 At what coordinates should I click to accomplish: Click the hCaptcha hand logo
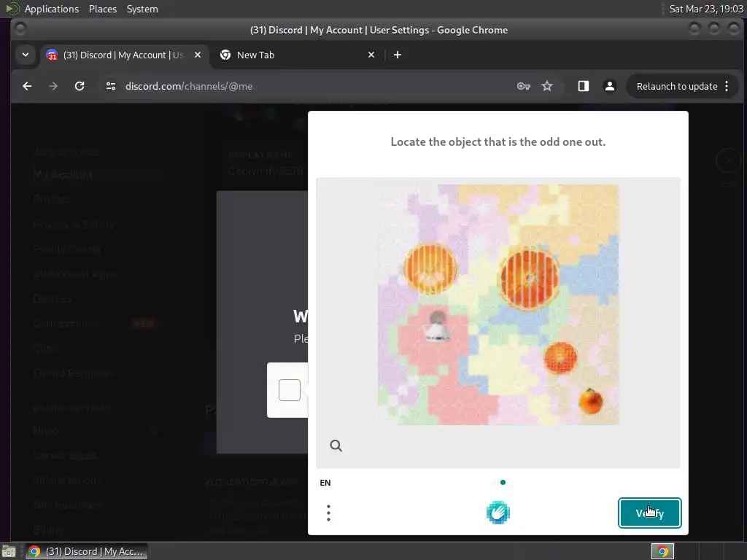(498, 513)
